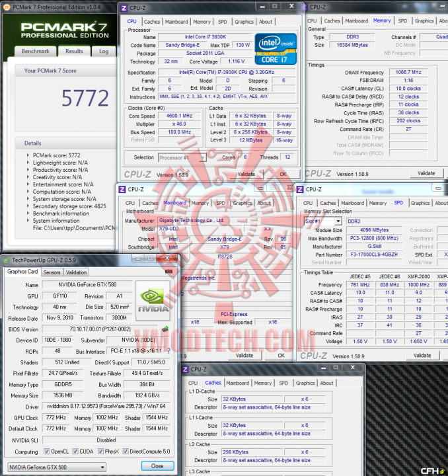This screenshot has width=448, height=476.
Task: Switch to GPU-Z Sensors tab
Action: pos(52,272)
